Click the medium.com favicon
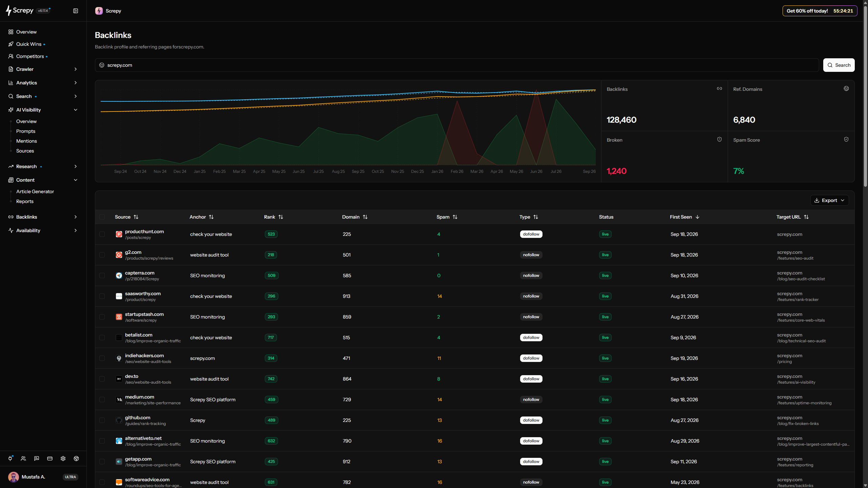 [x=119, y=400]
